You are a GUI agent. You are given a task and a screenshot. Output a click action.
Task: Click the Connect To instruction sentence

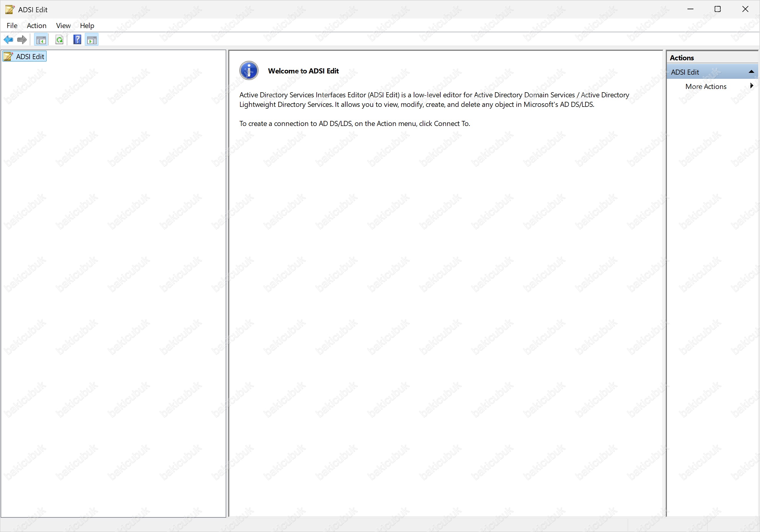(355, 124)
